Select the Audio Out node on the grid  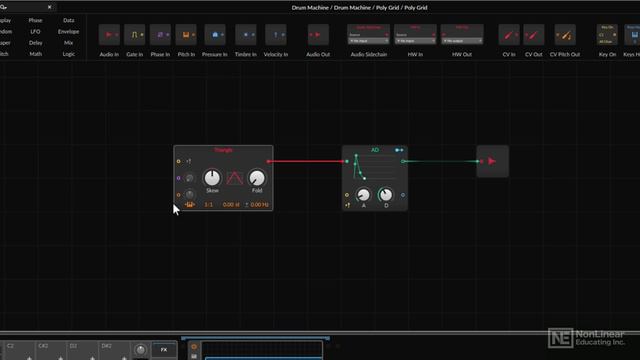point(493,161)
